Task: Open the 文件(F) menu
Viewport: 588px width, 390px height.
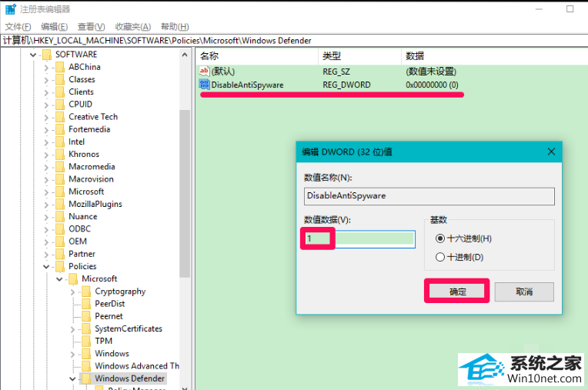Action: pos(18,27)
